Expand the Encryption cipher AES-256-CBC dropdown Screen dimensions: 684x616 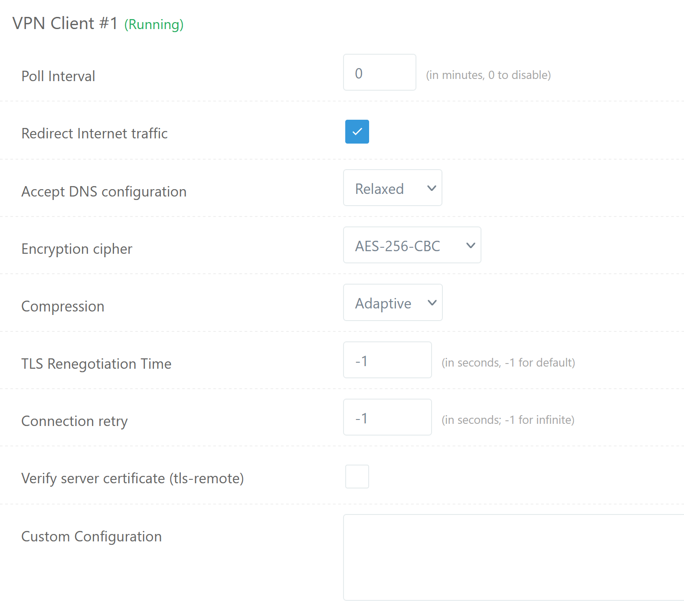tap(412, 245)
